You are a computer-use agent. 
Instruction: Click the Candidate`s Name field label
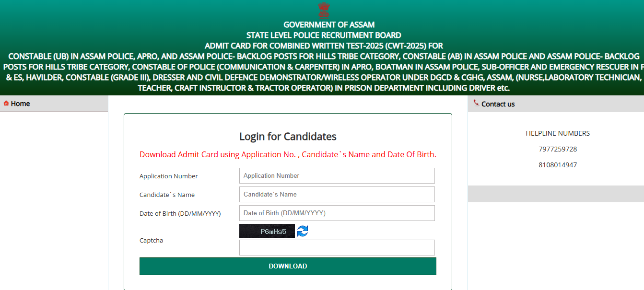point(167,195)
